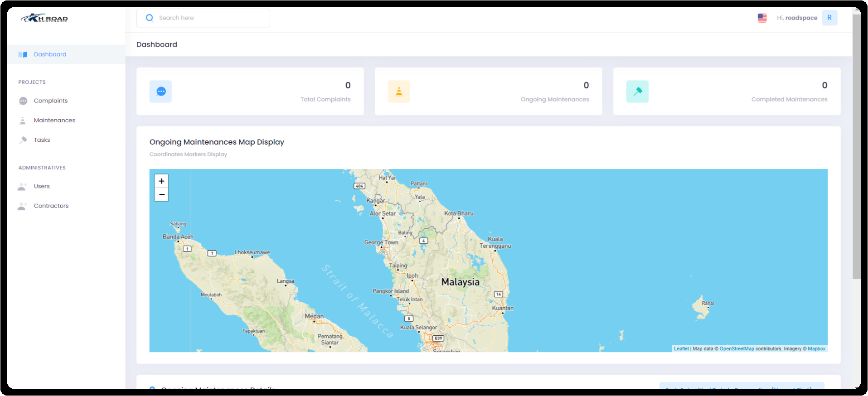Open the Mapbox attribution link
Viewport: 868px width, 396px height.
[x=816, y=349]
